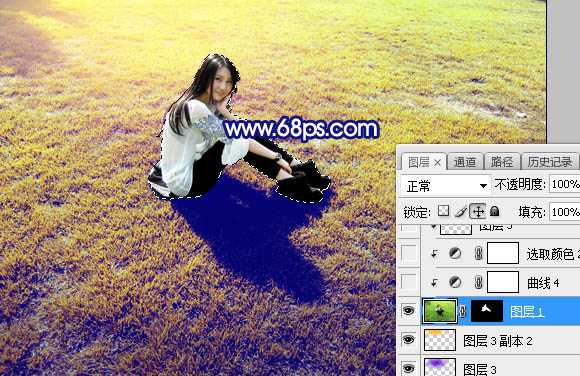Click the 选取颜色 adjustment layer icon
Screen dimensions: 580x376
click(455, 253)
